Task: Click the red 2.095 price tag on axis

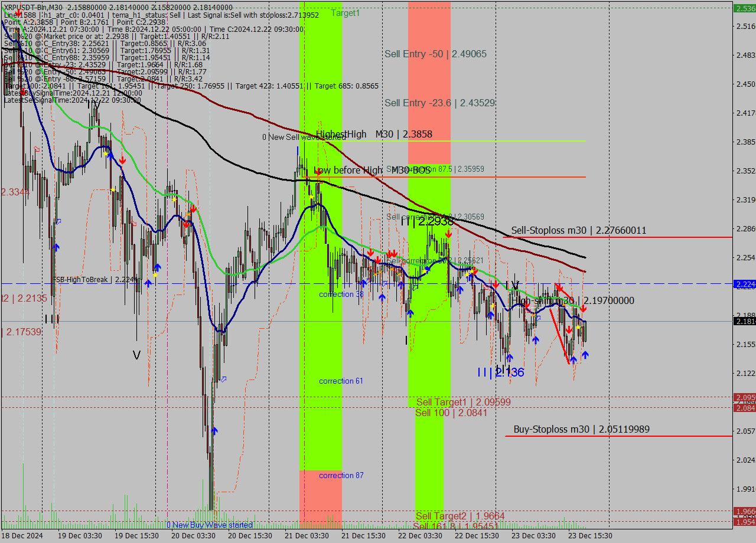Action: pos(744,397)
